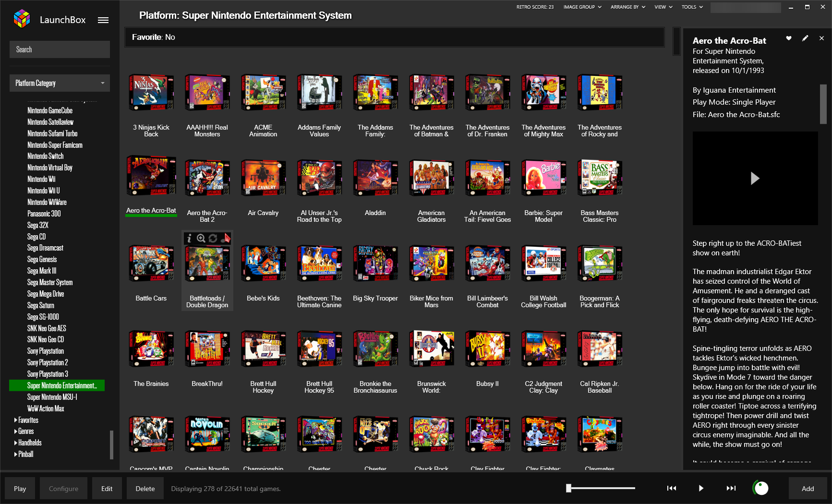
Task: Open the Tools dropdown menu
Action: [692, 7]
